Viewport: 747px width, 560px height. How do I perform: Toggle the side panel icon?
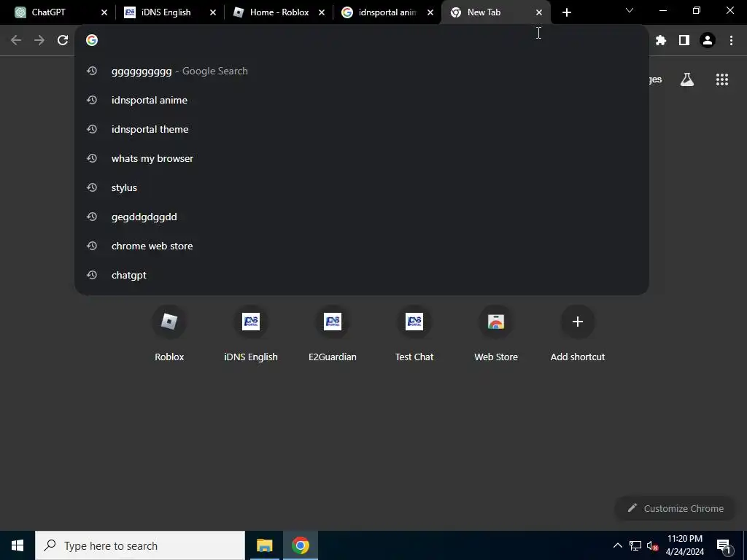click(x=684, y=41)
